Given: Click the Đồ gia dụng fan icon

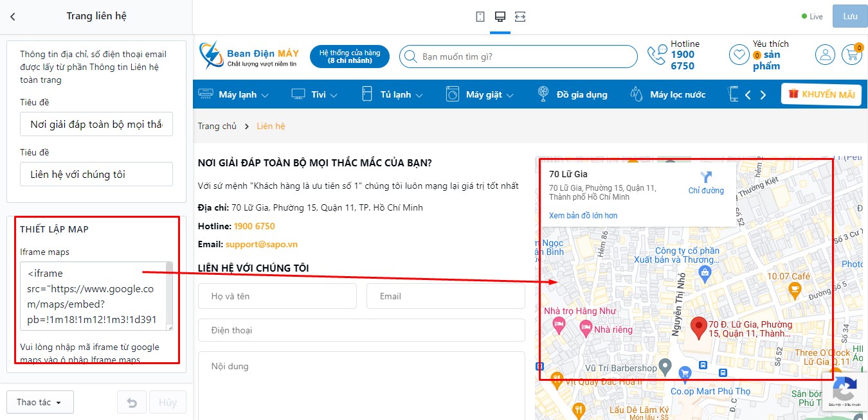Looking at the screenshot, I should (x=544, y=94).
